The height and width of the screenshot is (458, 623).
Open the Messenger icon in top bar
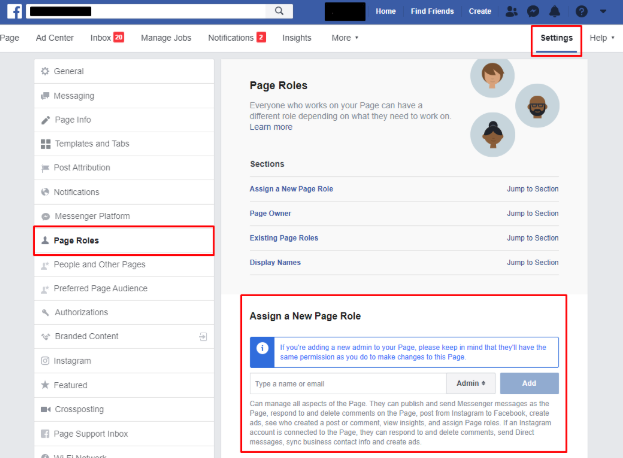tap(533, 12)
